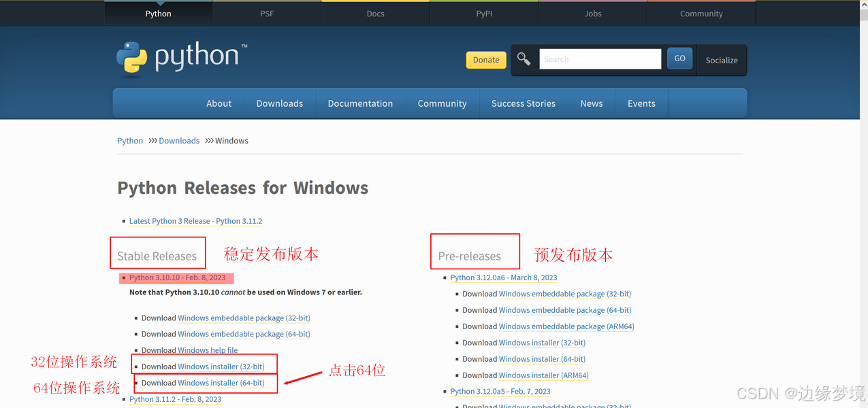This screenshot has width=868, height=408.
Task: Select the PyPI section in the top bar
Action: 483,13
